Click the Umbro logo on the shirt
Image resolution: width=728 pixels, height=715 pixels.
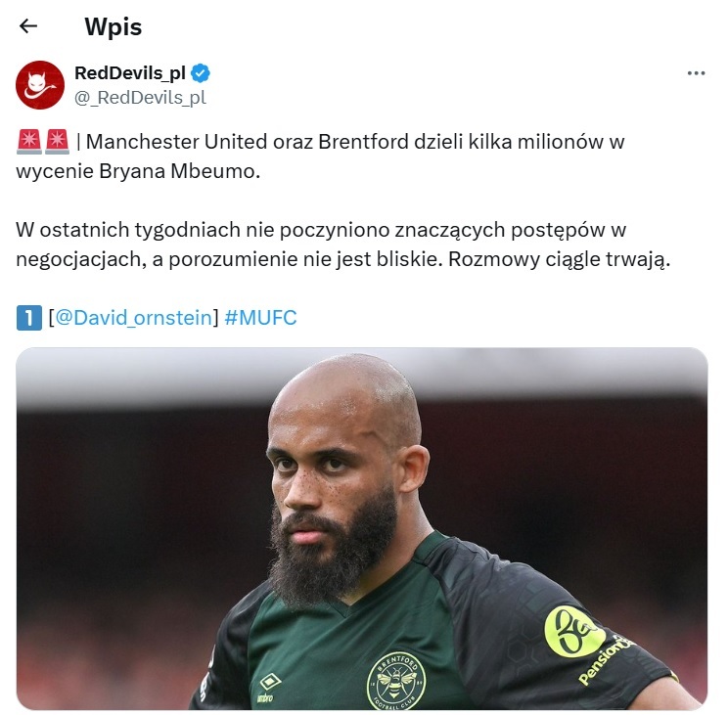point(268,688)
